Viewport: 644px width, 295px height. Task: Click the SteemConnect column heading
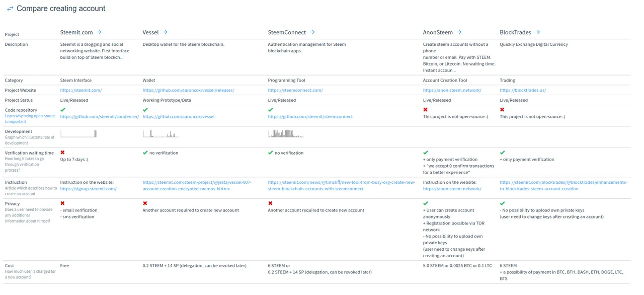287,32
